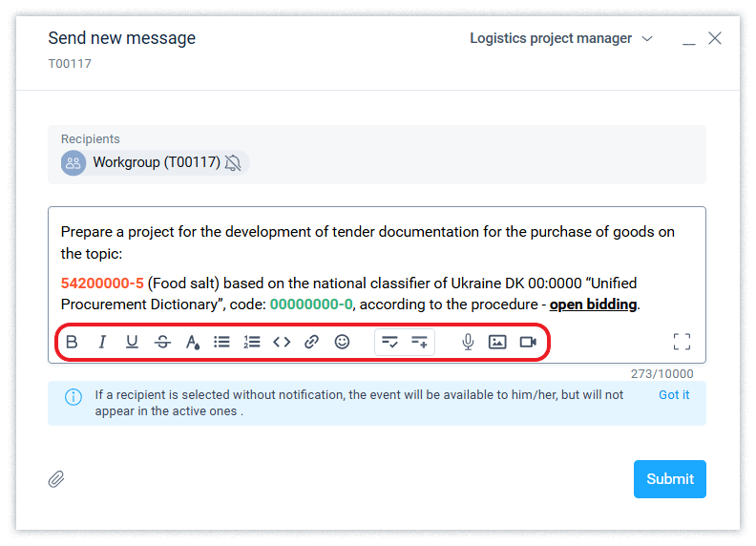The image size is (756, 546).
Task: Insert a numbered list
Action: [252, 342]
